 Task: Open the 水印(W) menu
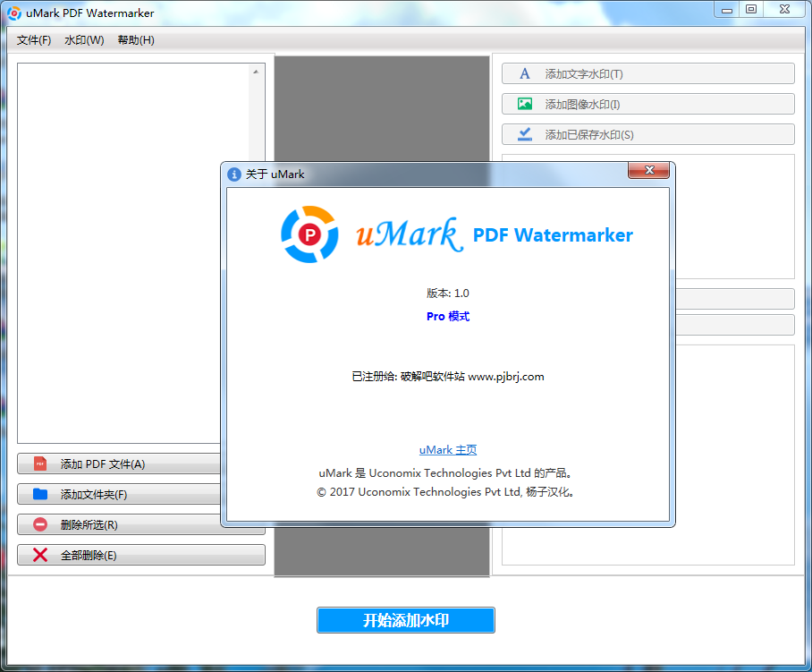click(84, 40)
